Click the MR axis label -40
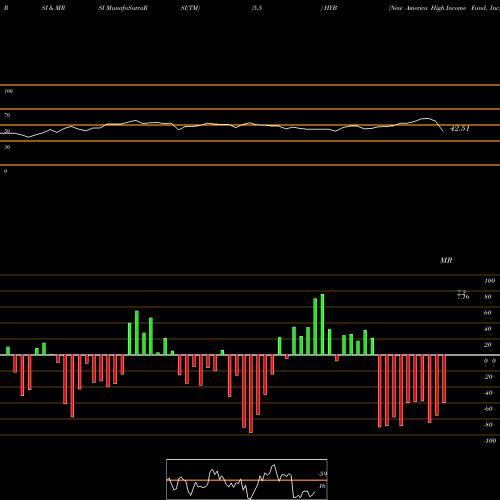This screenshot has width=500, height=500. tap(488, 393)
